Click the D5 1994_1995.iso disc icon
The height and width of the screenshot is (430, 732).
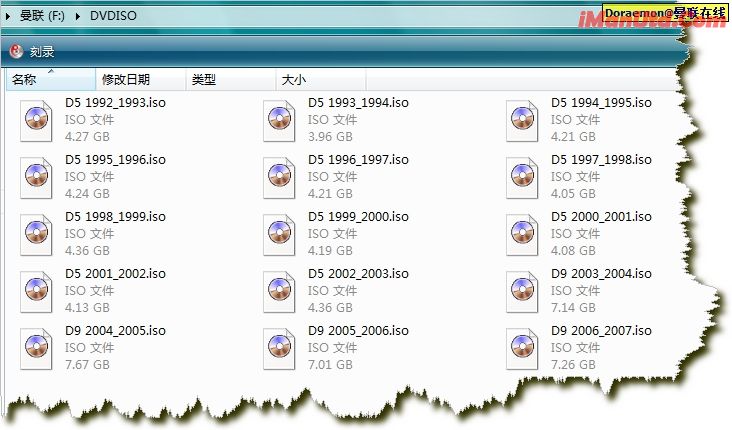(x=522, y=120)
